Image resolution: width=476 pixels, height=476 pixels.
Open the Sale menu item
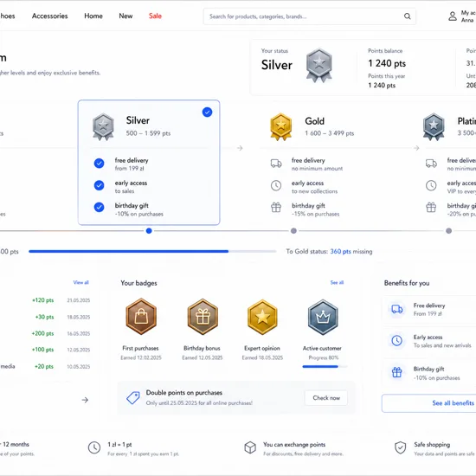click(x=155, y=16)
